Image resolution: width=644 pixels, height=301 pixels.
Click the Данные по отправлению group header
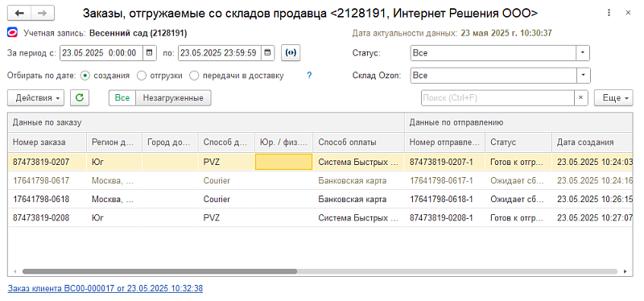tap(518, 123)
